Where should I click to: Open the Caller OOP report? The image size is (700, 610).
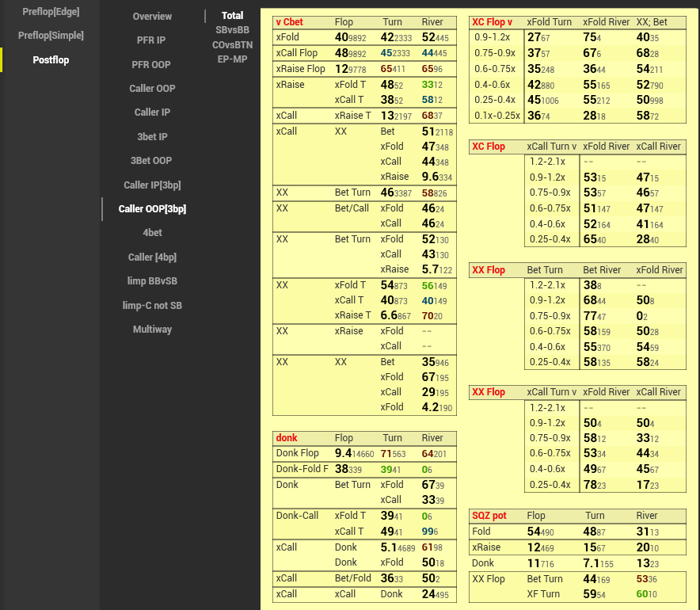point(152,88)
